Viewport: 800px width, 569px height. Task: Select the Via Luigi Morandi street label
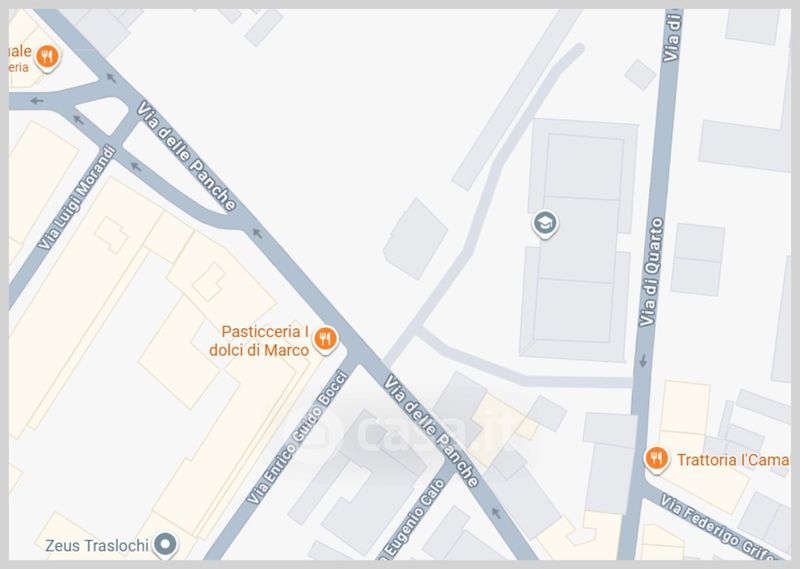point(78,197)
